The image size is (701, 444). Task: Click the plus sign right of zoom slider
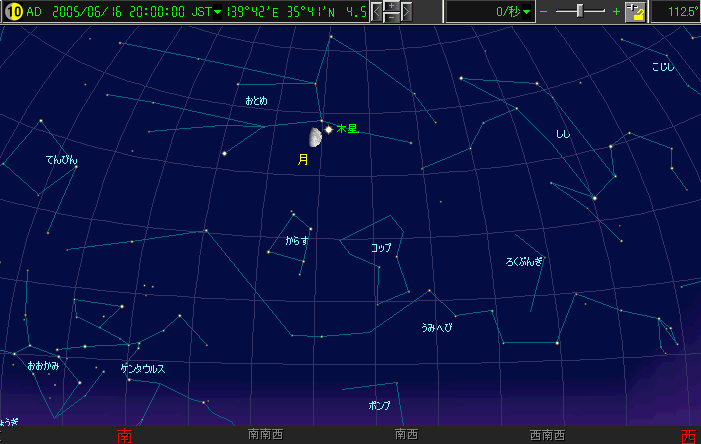616,12
